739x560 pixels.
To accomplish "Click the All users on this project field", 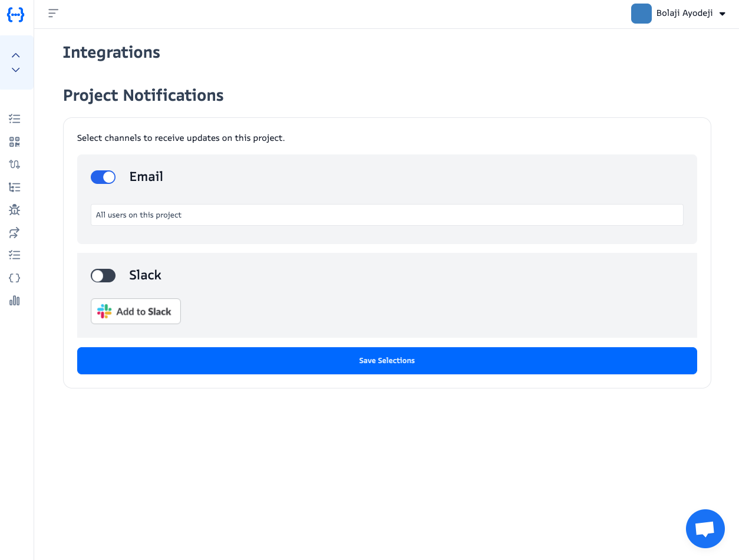I will click(x=387, y=215).
